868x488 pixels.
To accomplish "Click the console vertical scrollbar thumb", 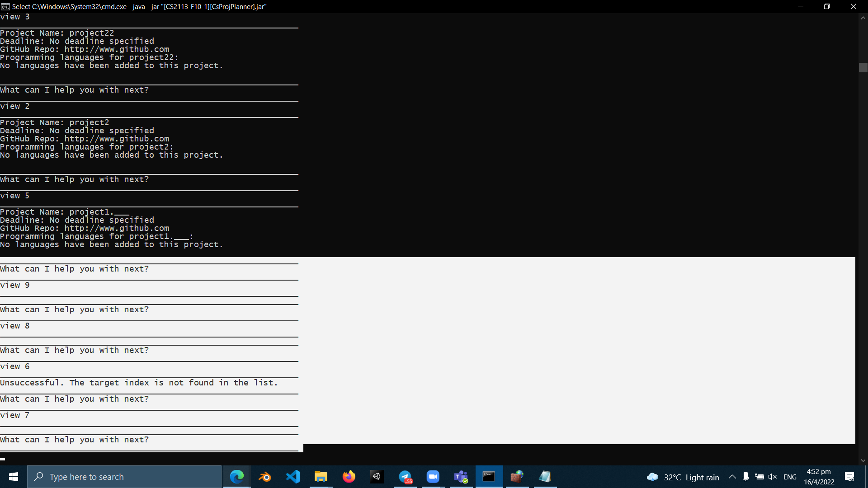I will (863, 67).
